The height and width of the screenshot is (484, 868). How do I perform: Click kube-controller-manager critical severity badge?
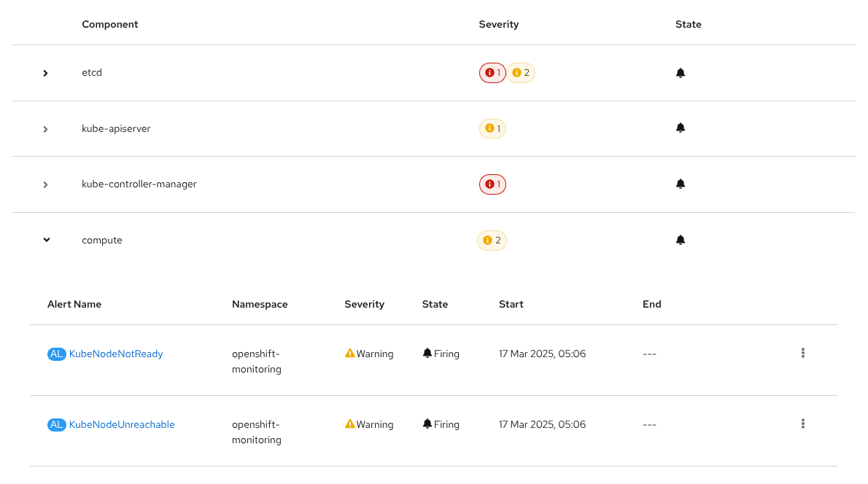tap(492, 184)
